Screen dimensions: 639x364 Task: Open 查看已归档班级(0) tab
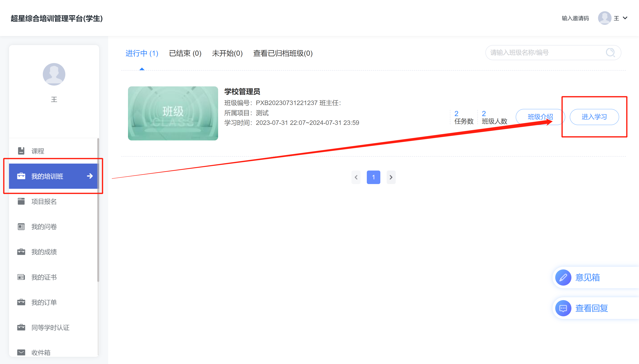283,53
